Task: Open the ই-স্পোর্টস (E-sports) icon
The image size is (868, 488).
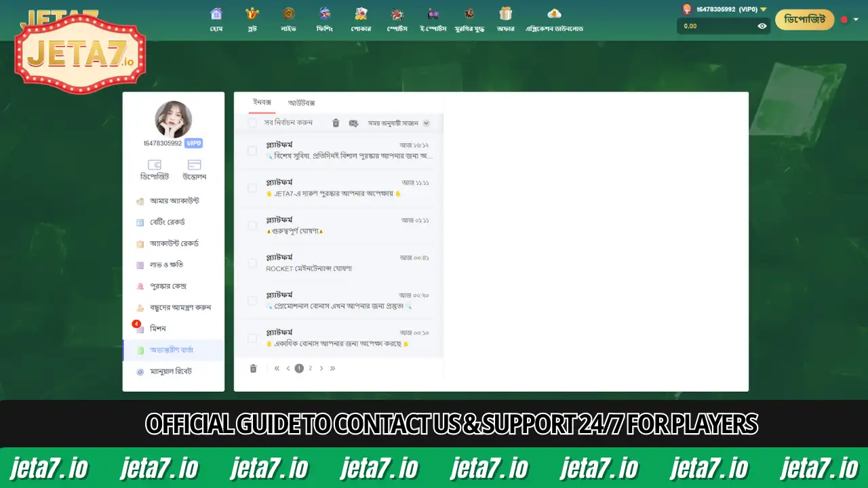Action: coord(433,14)
